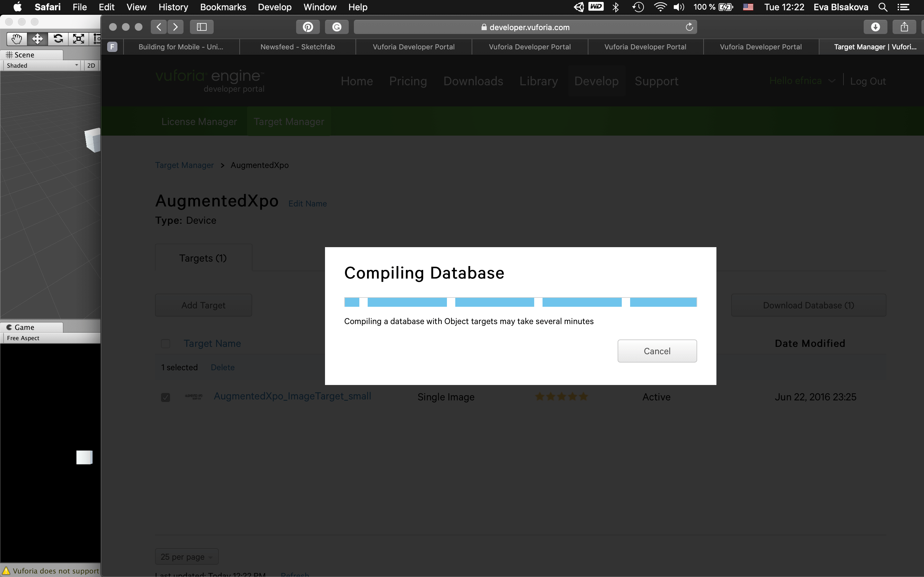Click the Edit Name link
The height and width of the screenshot is (577, 924).
[x=307, y=204]
